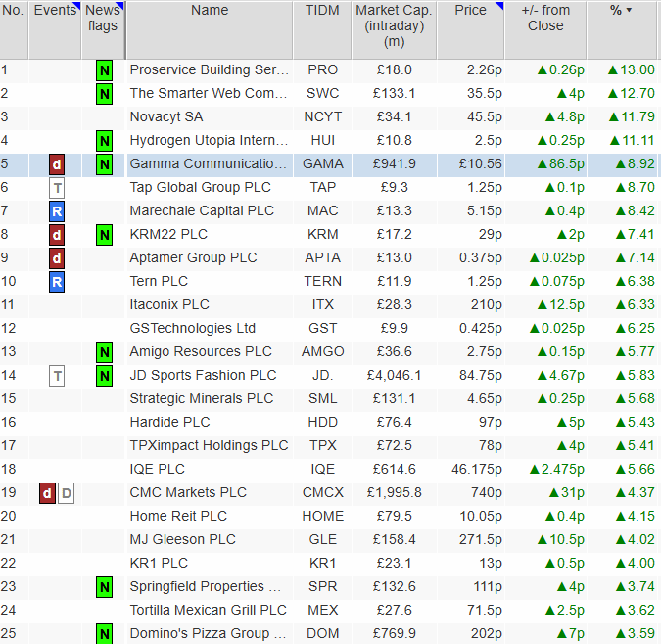Screen dimensions: 661x644
Task: Open the news flag for KRM22 PLC
Action: pyautogui.click(x=104, y=235)
